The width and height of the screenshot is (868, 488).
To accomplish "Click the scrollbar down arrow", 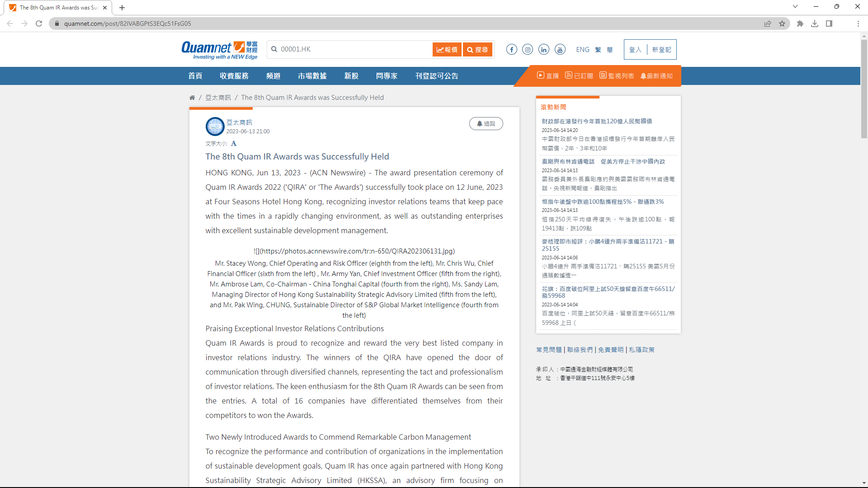I will (x=864, y=483).
